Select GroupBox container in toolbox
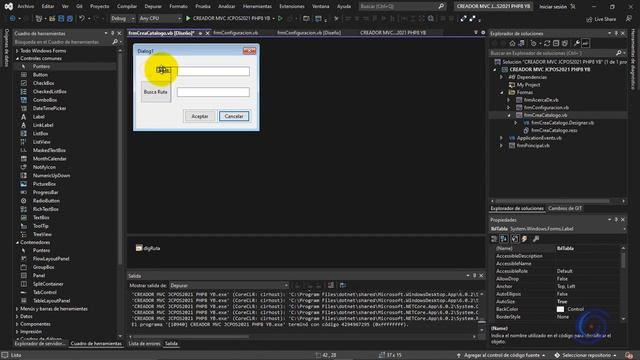The width and height of the screenshot is (640, 360). pos(43,267)
